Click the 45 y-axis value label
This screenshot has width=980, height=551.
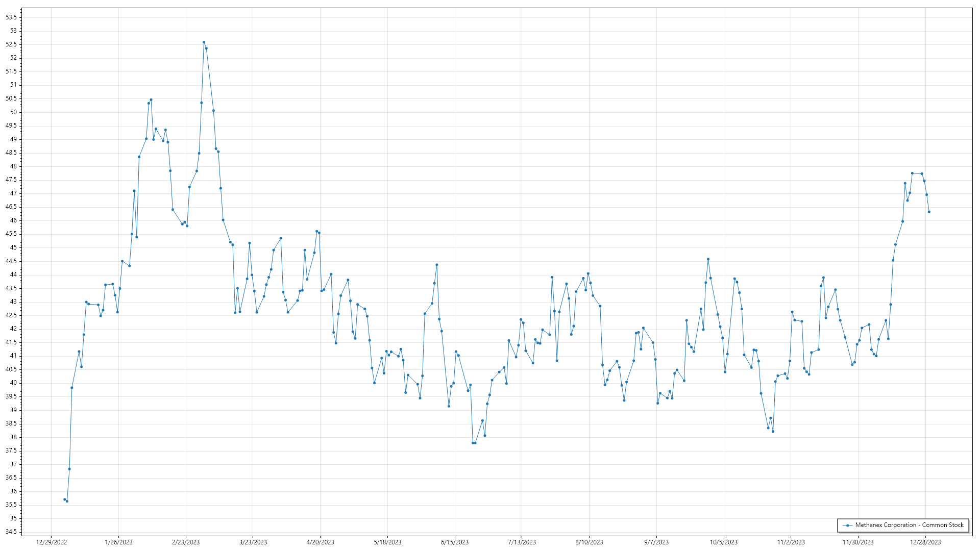[x=13, y=247]
